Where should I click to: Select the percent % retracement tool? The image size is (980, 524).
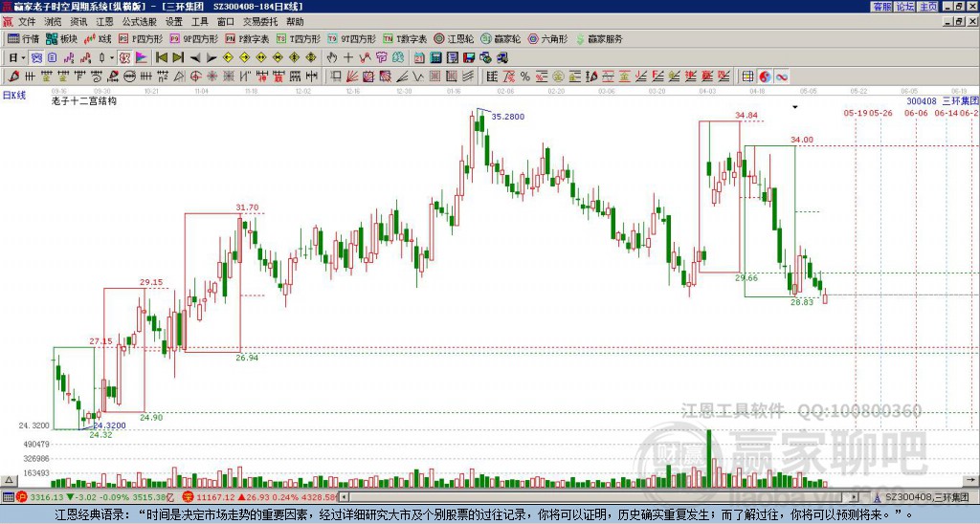[x=525, y=76]
